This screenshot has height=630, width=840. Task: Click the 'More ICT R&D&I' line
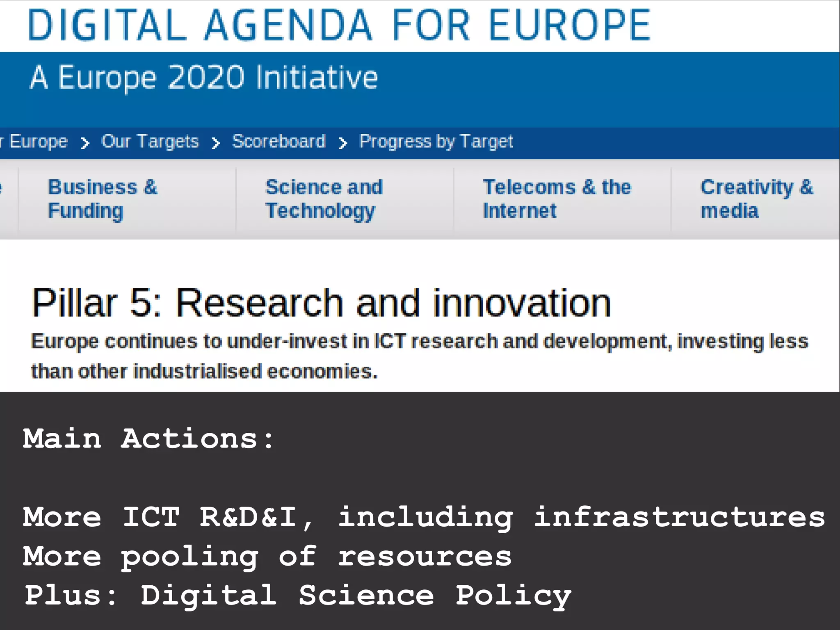pyautogui.click(x=423, y=517)
